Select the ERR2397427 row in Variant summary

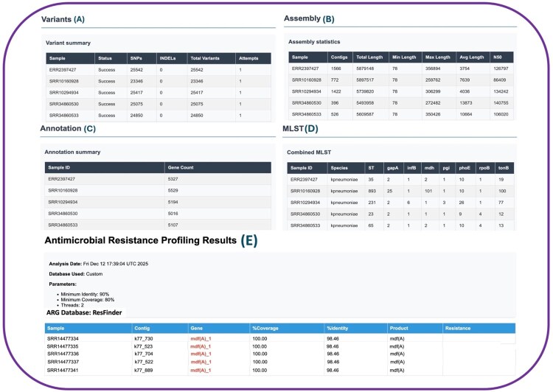159,70
